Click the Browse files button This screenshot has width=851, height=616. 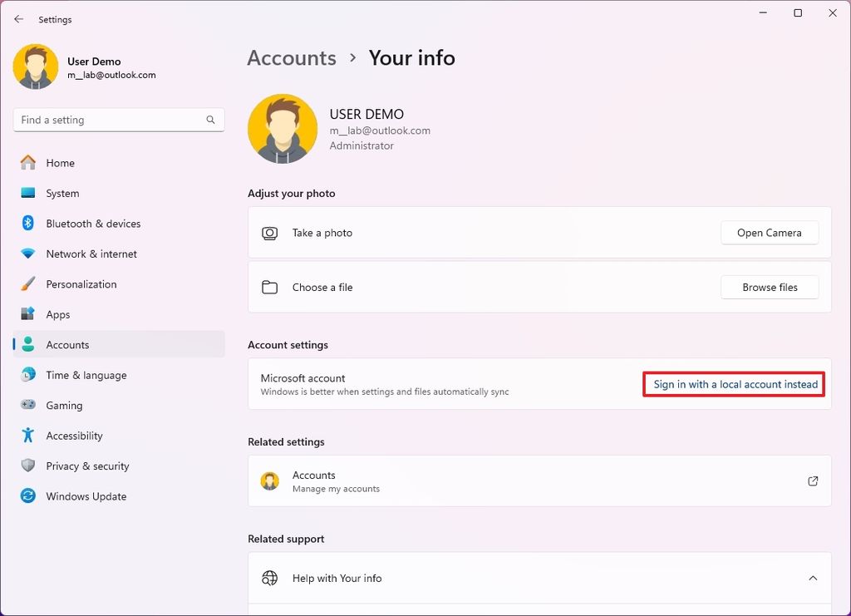769,287
